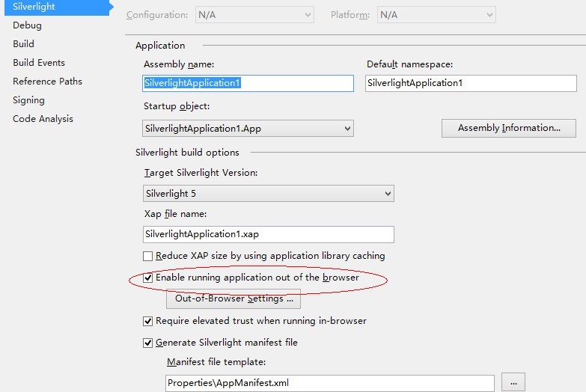Screen dimensions: 586x392
Task: Expand the Startup object dropdown
Action: tap(248, 129)
